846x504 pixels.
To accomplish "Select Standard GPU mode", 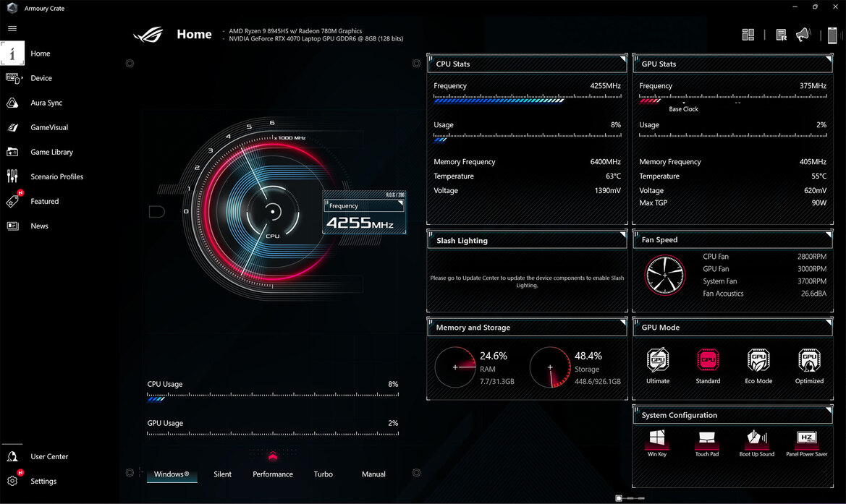I will click(708, 366).
